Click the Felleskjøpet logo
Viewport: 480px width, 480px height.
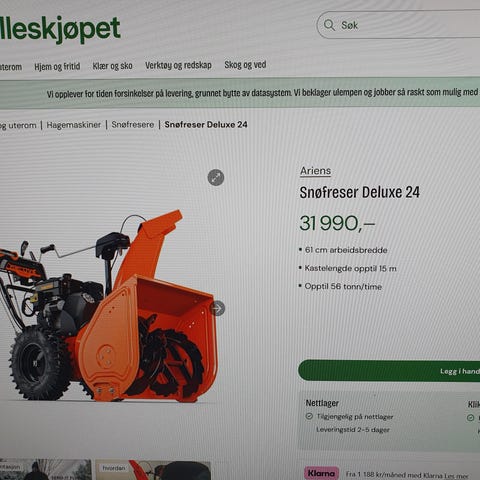[x=60, y=29]
